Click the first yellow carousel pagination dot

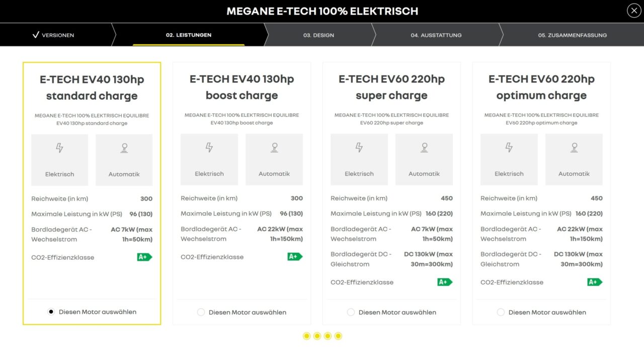pos(306,336)
